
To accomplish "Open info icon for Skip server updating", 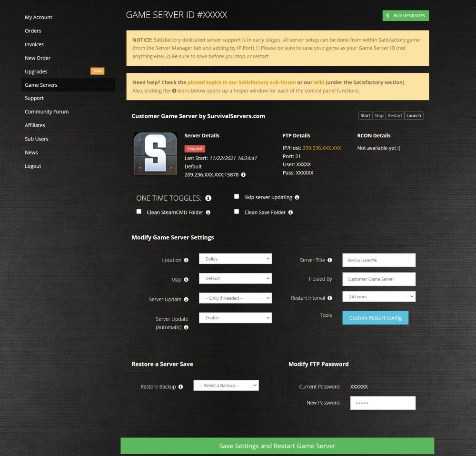I will pos(297,197).
